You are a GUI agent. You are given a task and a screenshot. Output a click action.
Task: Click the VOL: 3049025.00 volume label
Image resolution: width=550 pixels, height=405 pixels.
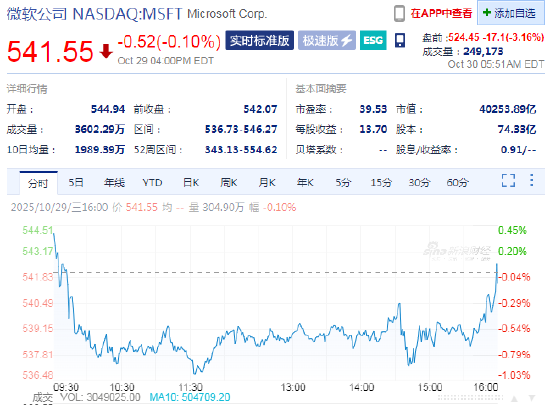pos(100,397)
